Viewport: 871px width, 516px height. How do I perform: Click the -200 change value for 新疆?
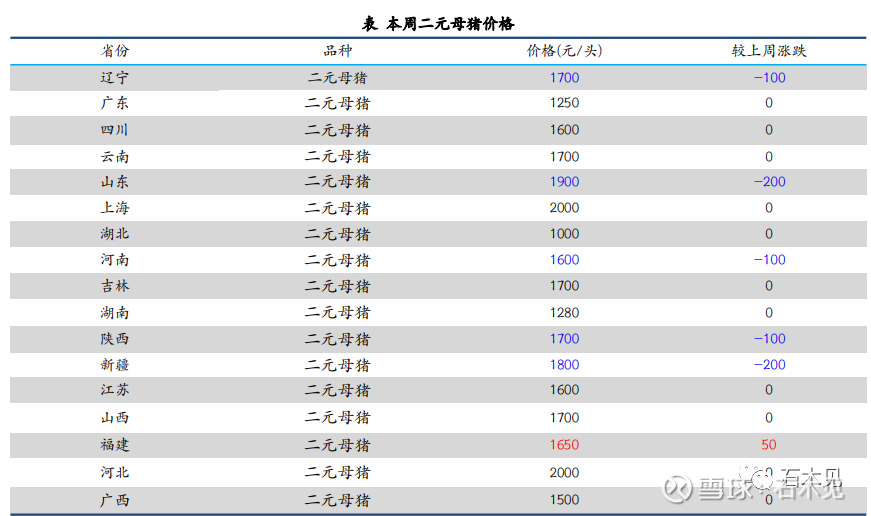coord(769,365)
